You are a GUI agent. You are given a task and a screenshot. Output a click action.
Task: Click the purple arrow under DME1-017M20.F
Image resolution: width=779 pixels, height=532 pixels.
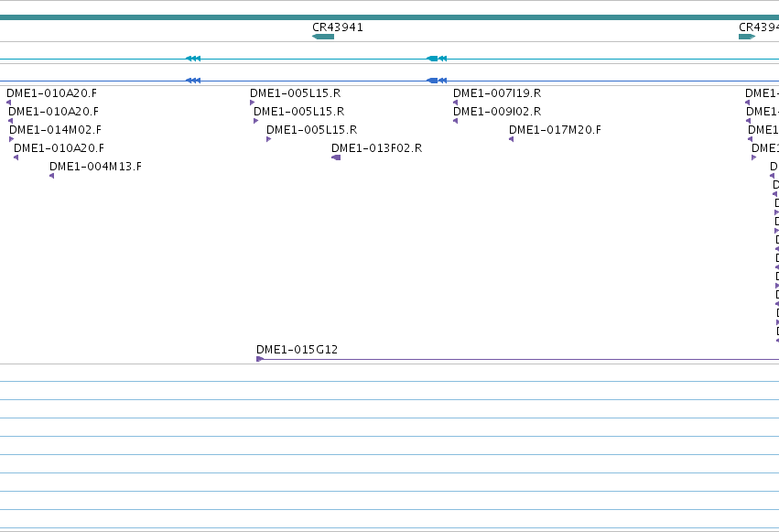[511, 139]
